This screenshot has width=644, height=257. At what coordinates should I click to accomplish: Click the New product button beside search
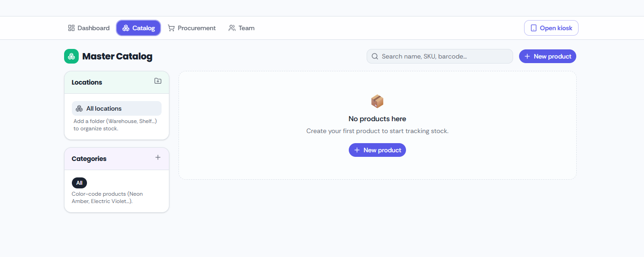(547, 56)
